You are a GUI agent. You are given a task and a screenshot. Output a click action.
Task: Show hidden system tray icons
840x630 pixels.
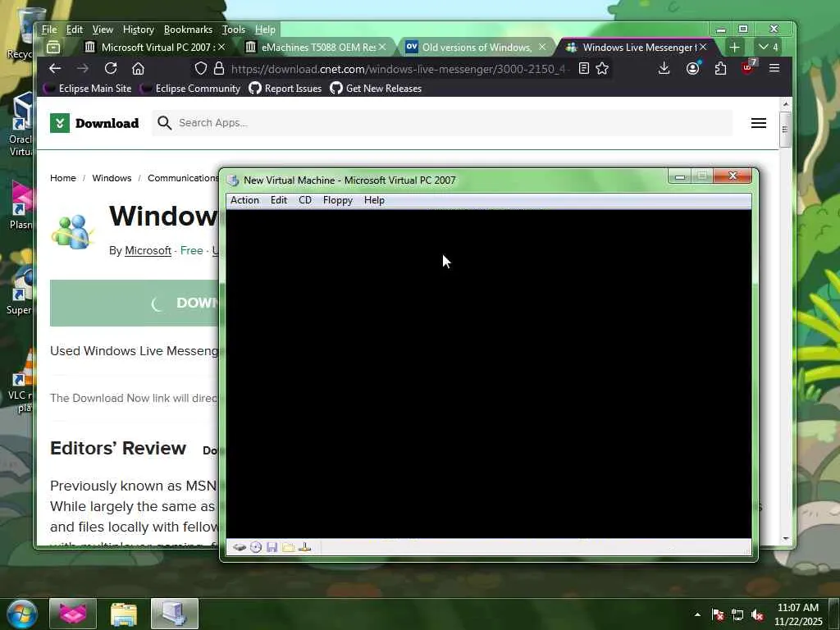(697, 614)
